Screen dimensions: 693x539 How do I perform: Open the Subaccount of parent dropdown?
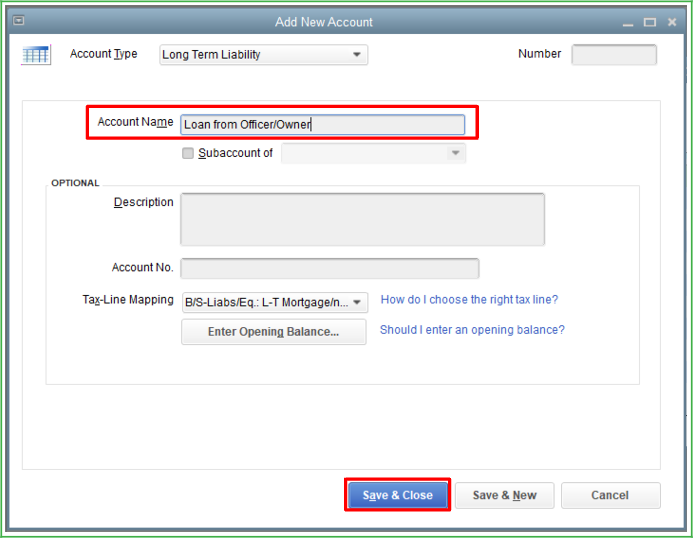point(373,153)
